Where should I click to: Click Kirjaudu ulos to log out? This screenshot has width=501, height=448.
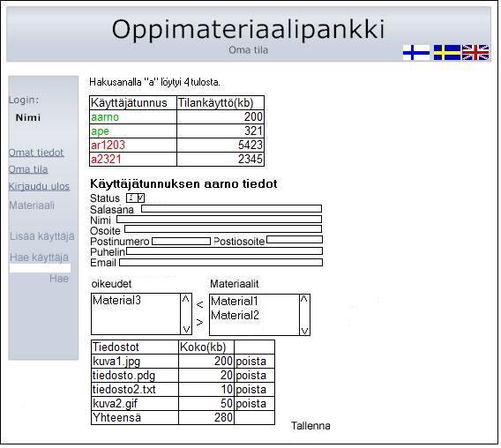point(39,186)
